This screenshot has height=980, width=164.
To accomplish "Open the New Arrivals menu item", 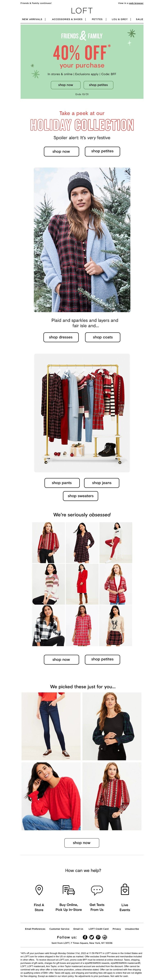I will [x=32, y=19].
